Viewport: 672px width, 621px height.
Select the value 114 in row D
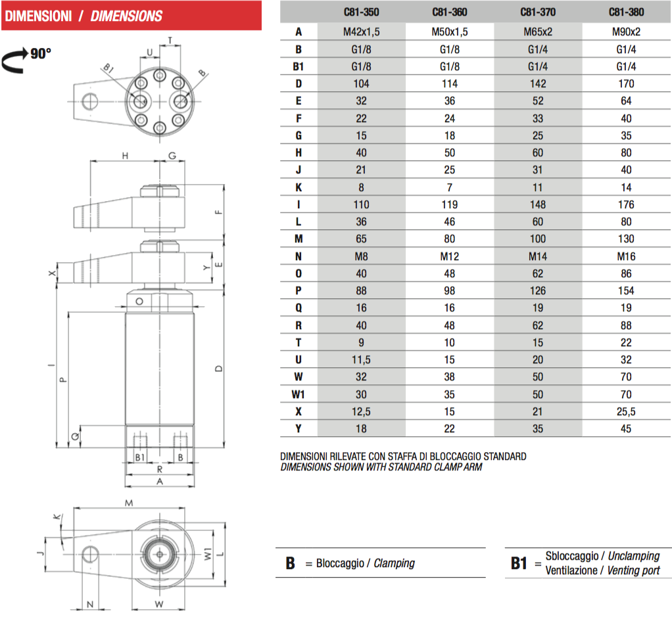tap(450, 83)
